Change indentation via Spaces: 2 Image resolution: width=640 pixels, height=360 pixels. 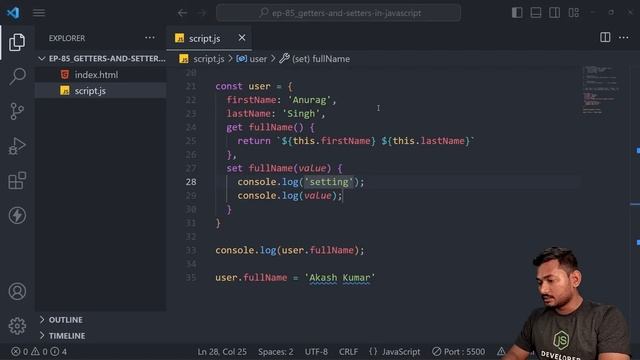[x=276, y=351]
